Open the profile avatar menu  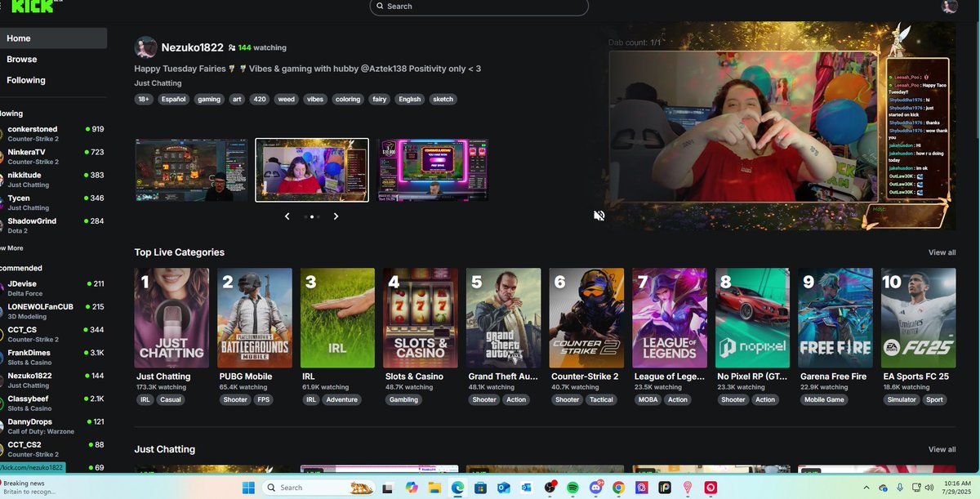[949, 7]
